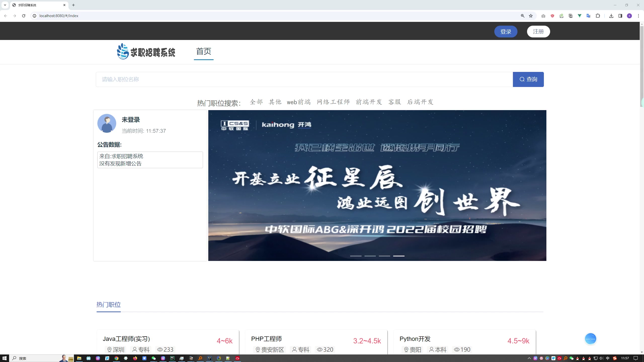Expand the tab search dropdown arrow

(x=5, y=5)
